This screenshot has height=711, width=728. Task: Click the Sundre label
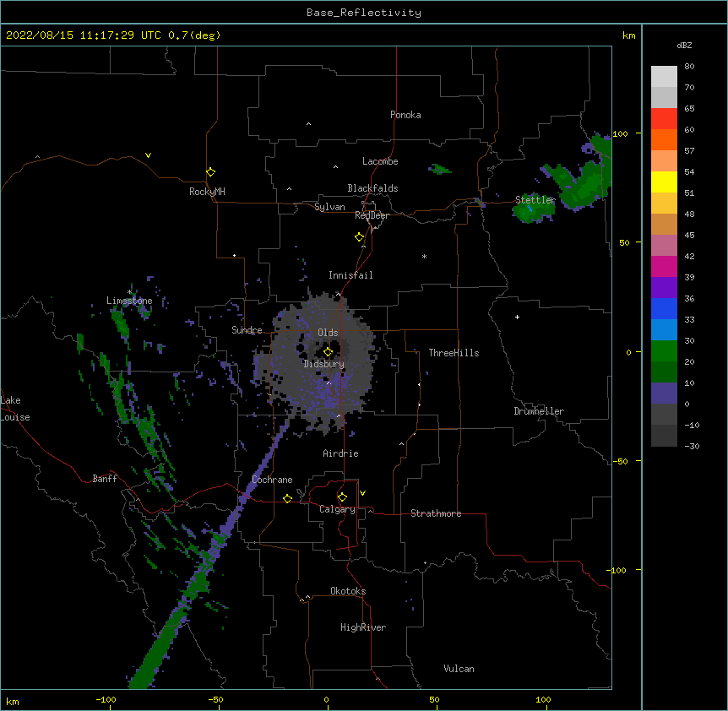[x=247, y=330]
